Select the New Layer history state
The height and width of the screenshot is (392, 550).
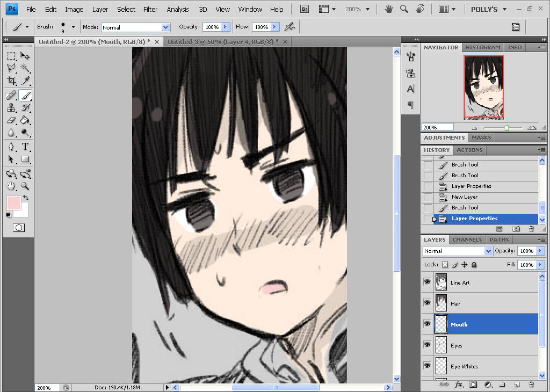click(480, 197)
